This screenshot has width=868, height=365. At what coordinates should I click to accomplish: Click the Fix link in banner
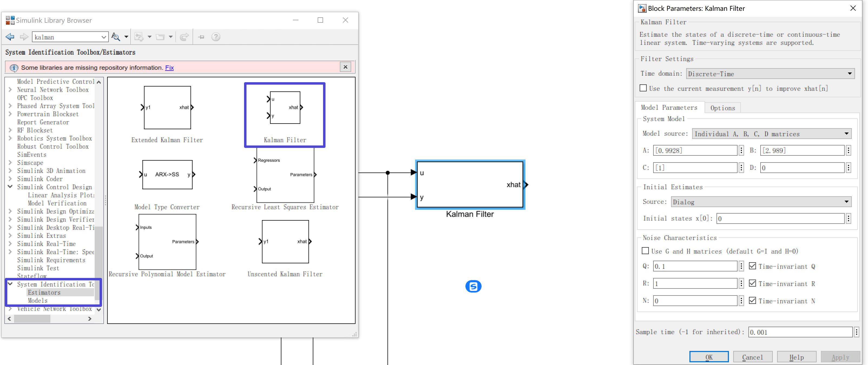(x=169, y=68)
